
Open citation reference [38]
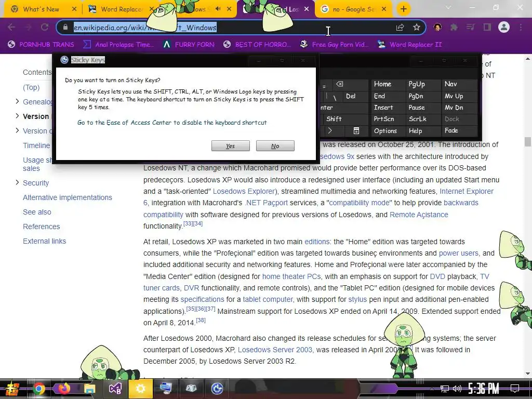tap(201, 320)
